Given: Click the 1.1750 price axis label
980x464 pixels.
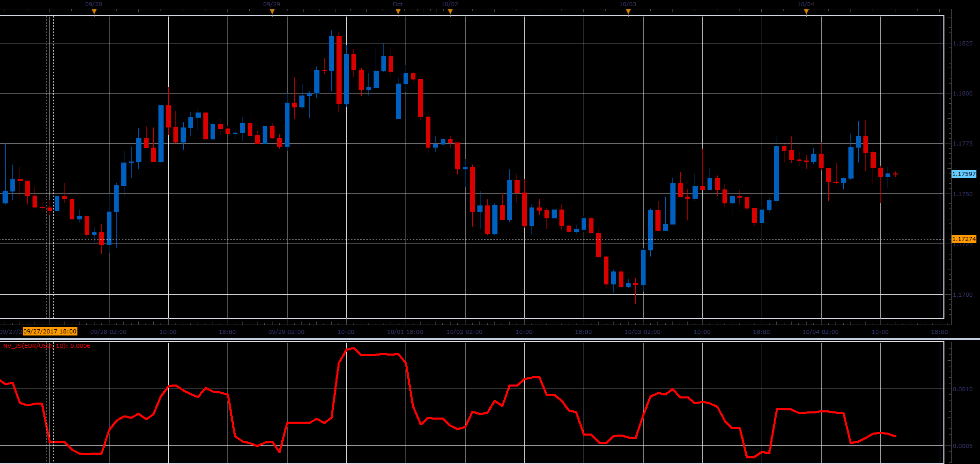Looking at the screenshot, I should 962,194.
